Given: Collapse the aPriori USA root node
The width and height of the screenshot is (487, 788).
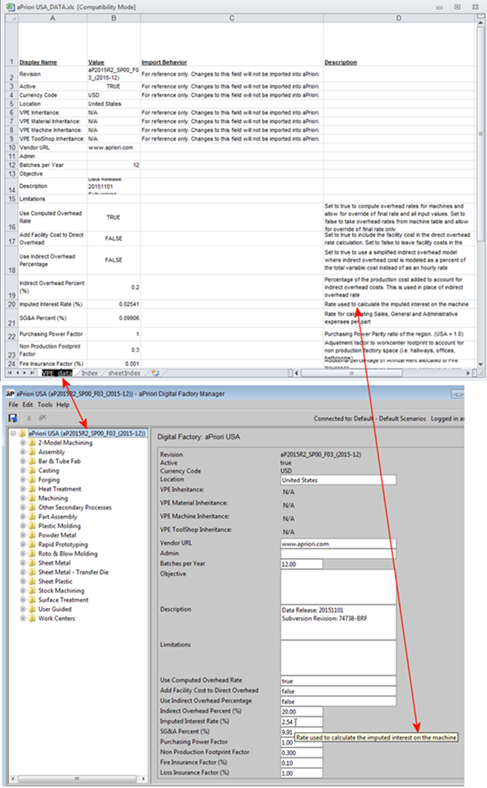Looking at the screenshot, I should (x=13, y=433).
